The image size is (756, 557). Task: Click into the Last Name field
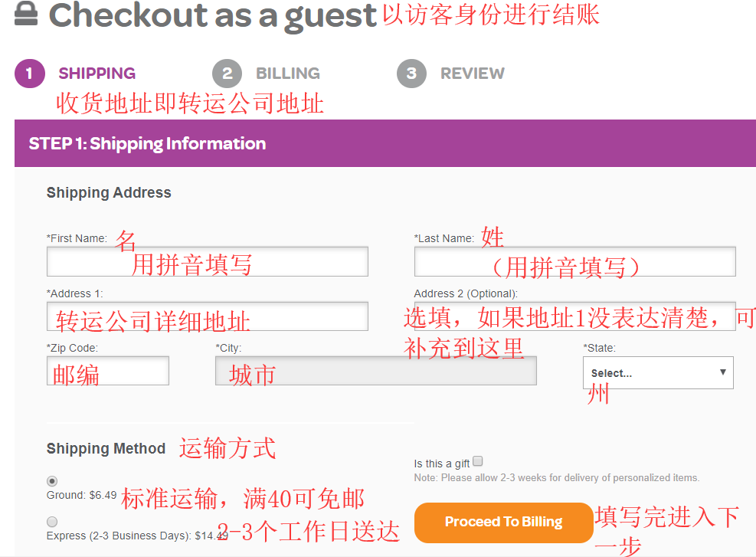click(574, 261)
